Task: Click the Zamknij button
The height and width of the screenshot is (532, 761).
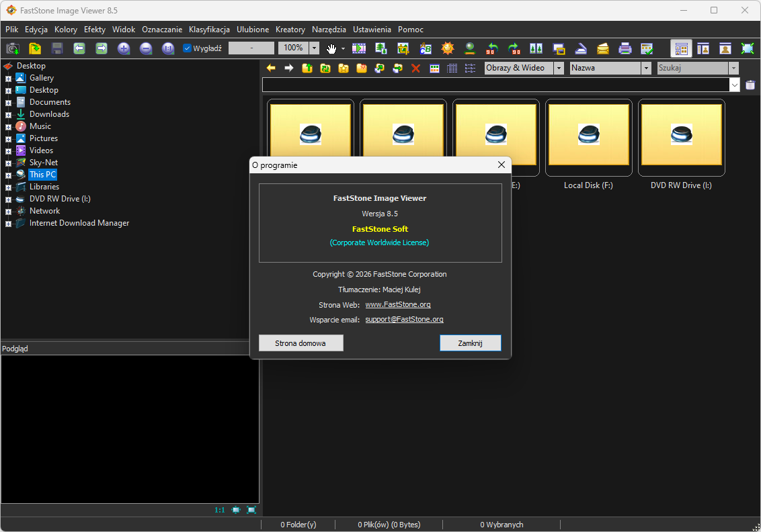Action: (x=471, y=343)
